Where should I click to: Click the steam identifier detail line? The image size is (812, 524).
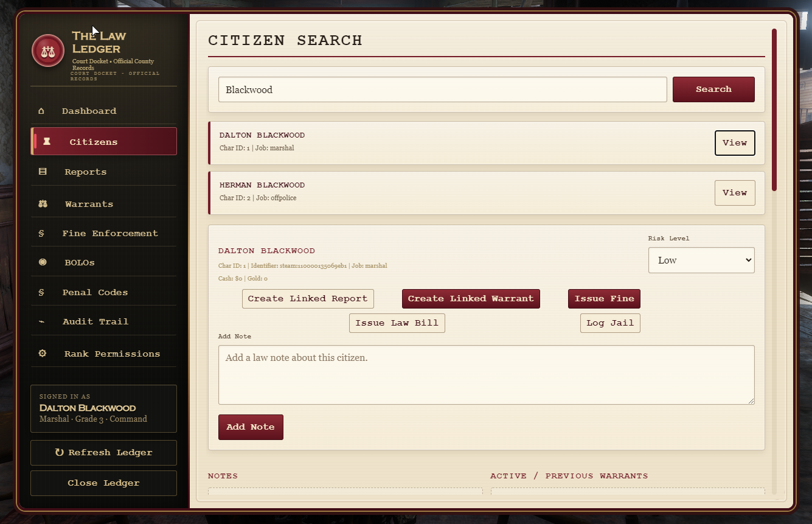pyautogui.click(x=303, y=266)
